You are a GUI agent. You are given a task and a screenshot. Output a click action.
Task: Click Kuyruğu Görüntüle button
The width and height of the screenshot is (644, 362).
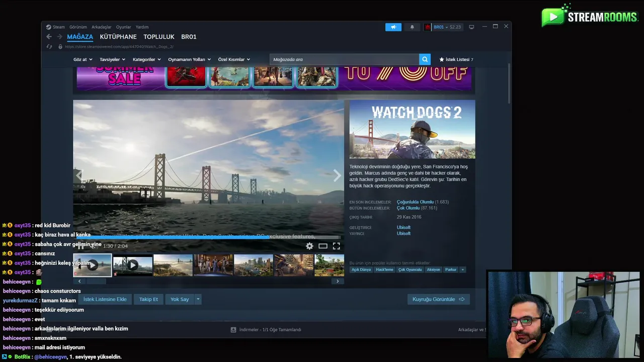coord(438,299)
